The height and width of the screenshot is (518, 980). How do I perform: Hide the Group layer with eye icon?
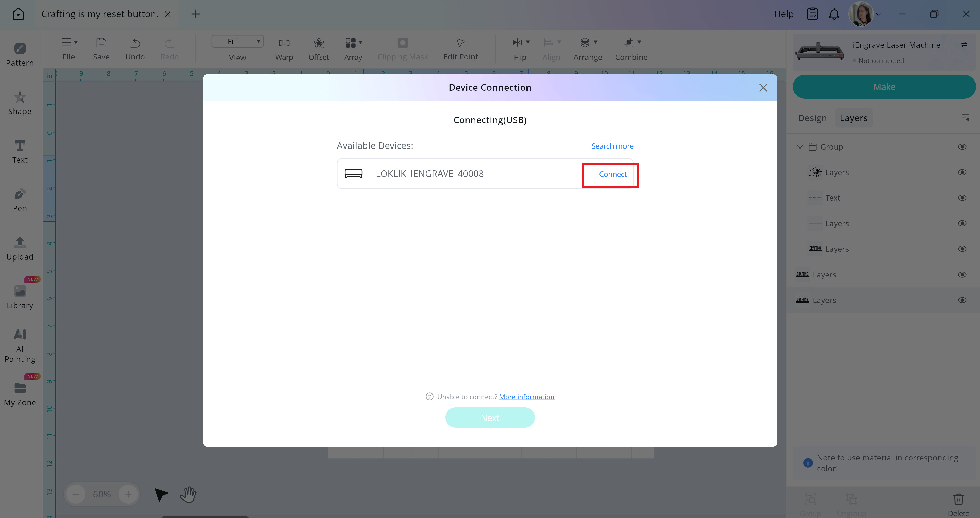pos(962,147)
